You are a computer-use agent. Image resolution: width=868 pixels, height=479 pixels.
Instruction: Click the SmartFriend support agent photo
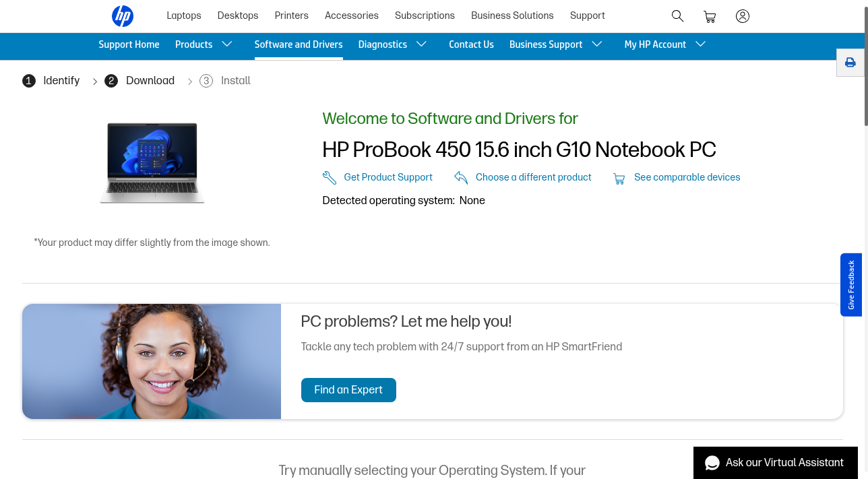pyautogui.click(x=152, y=361)
